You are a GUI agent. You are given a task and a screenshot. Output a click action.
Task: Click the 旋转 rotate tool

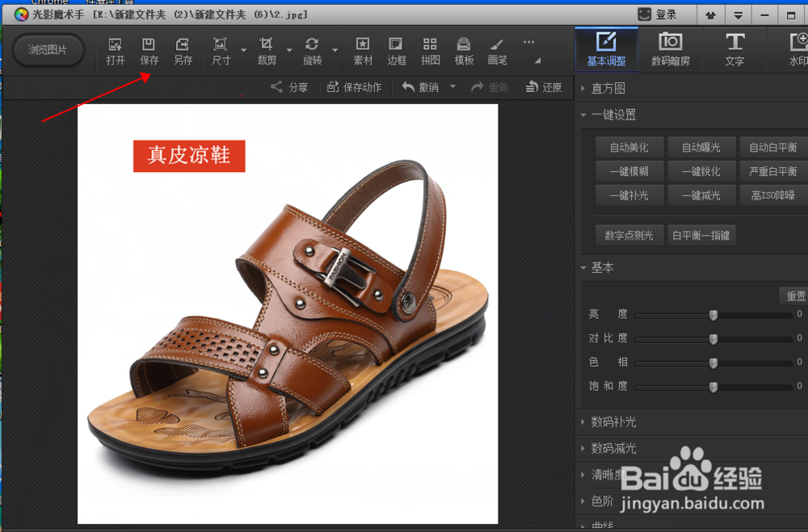pos(312,51)
